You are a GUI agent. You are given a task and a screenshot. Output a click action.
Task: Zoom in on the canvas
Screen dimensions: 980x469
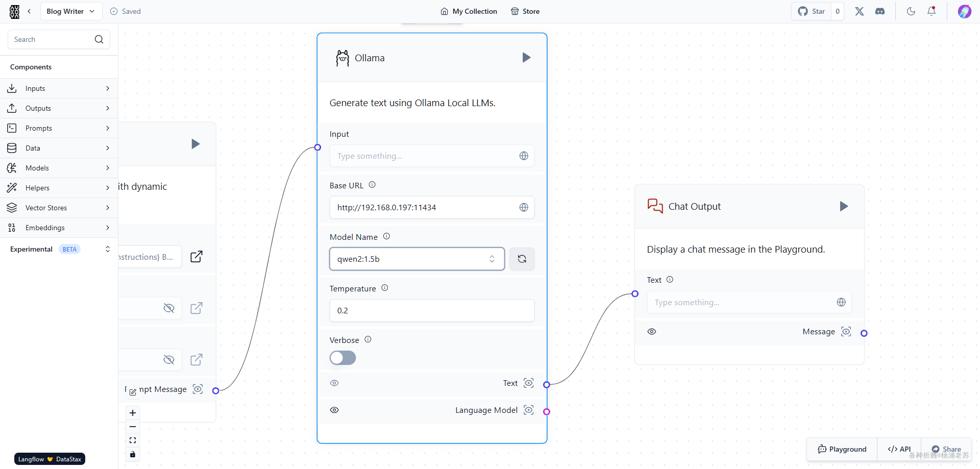[133, 413]
